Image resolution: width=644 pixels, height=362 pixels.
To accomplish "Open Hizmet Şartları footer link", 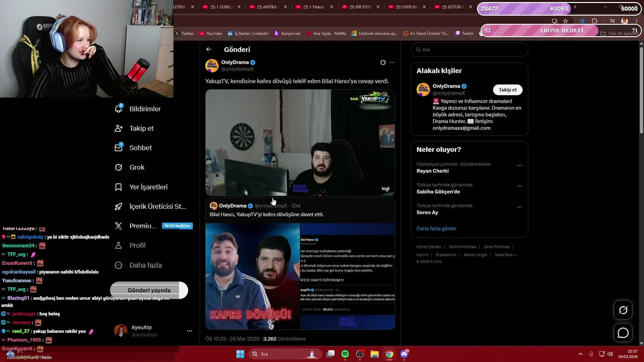I will (x=429, y=247).
